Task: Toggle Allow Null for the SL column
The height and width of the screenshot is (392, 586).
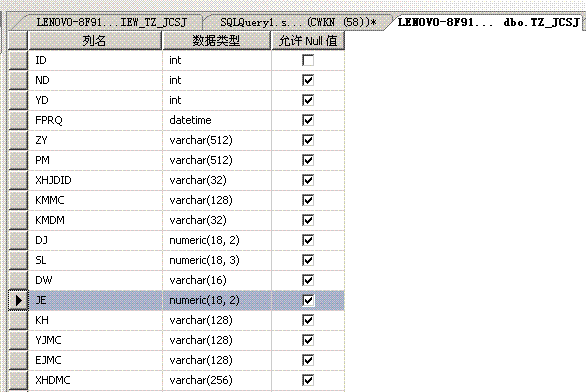Action: [308, 260]
